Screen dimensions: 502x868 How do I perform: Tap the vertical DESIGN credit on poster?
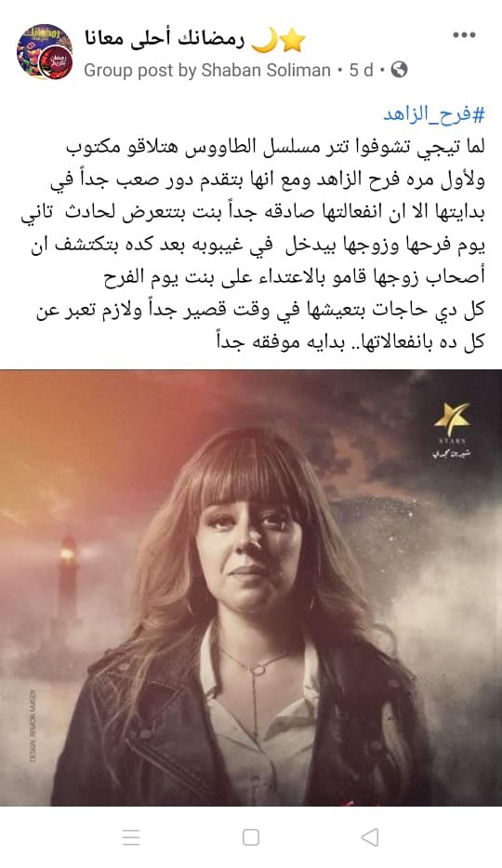[33, 725]
